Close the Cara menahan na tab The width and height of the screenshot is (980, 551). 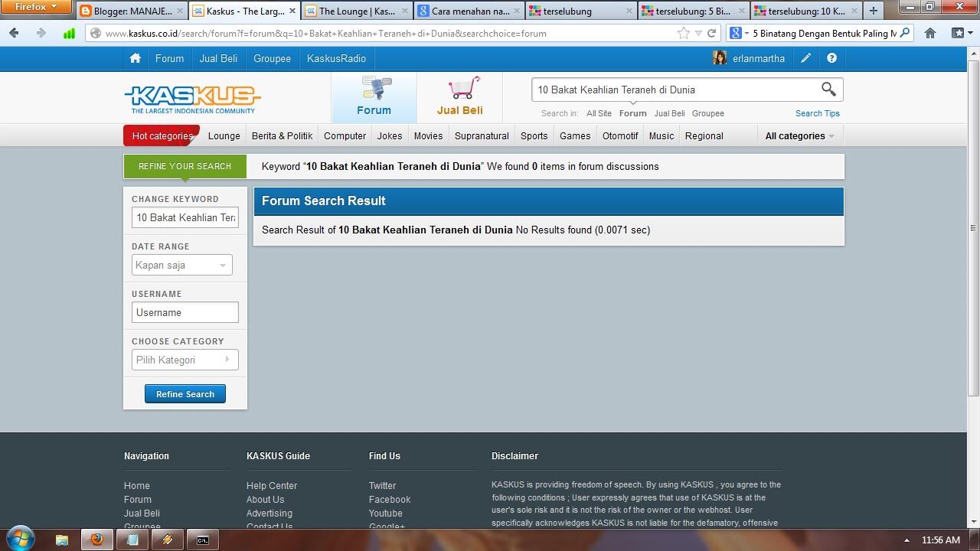[x=517, y=11]
